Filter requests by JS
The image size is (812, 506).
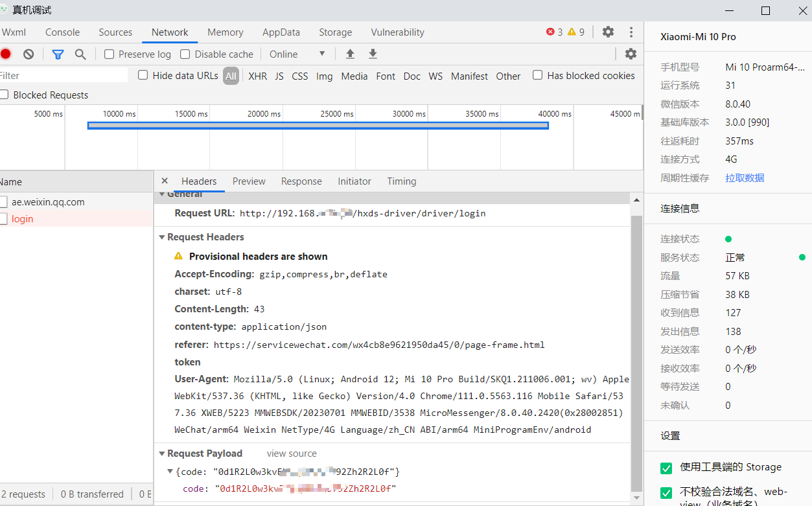click(279, 76)
